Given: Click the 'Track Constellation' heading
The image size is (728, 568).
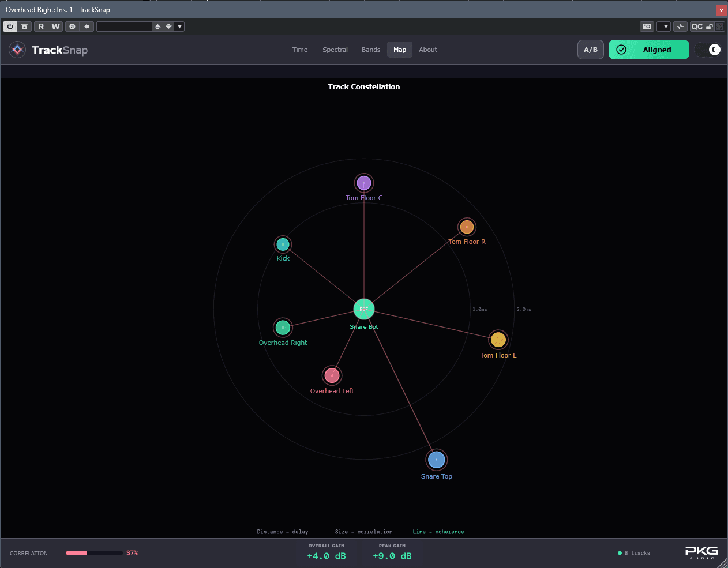Looking at the screenshot, I should (364, 86).
